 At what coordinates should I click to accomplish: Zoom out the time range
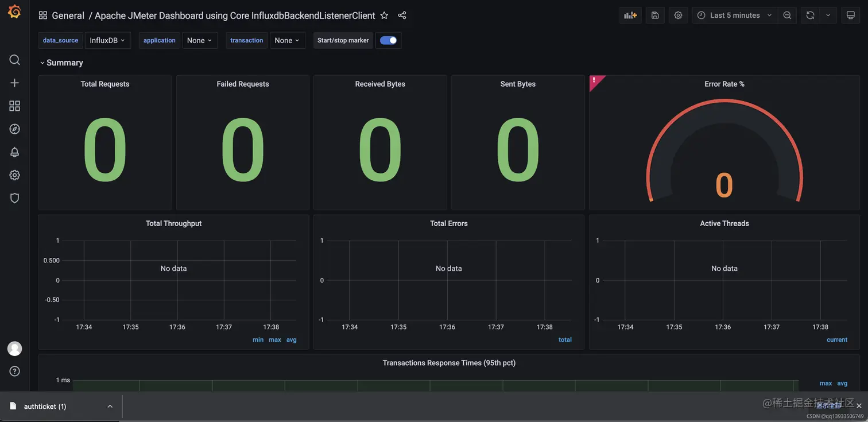[787, 16]
